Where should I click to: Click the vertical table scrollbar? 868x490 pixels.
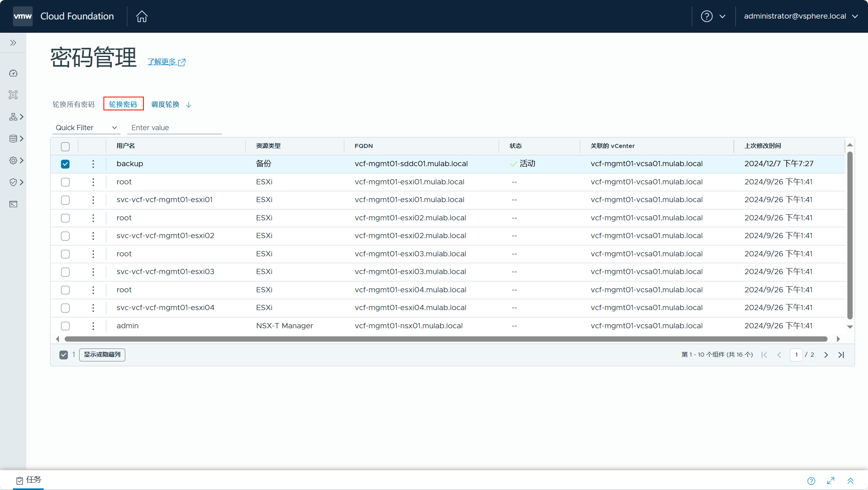pos(850,235)
